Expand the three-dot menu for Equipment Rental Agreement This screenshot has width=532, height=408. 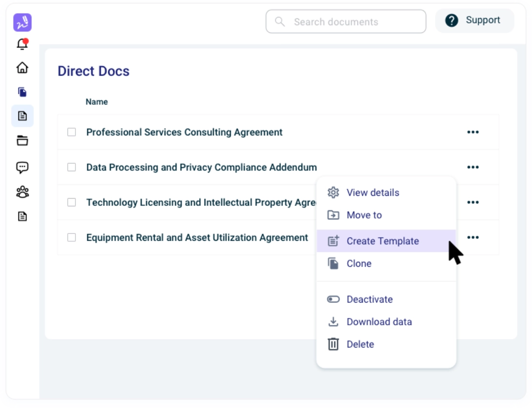pos(473,237)
